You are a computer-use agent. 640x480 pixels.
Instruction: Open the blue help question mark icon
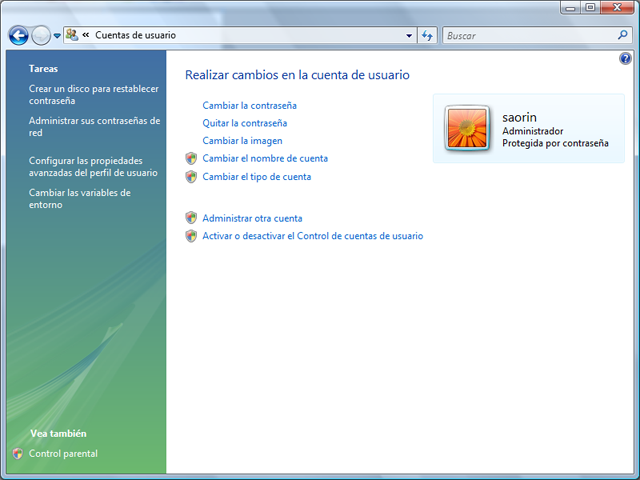click(x=625, y=60)
